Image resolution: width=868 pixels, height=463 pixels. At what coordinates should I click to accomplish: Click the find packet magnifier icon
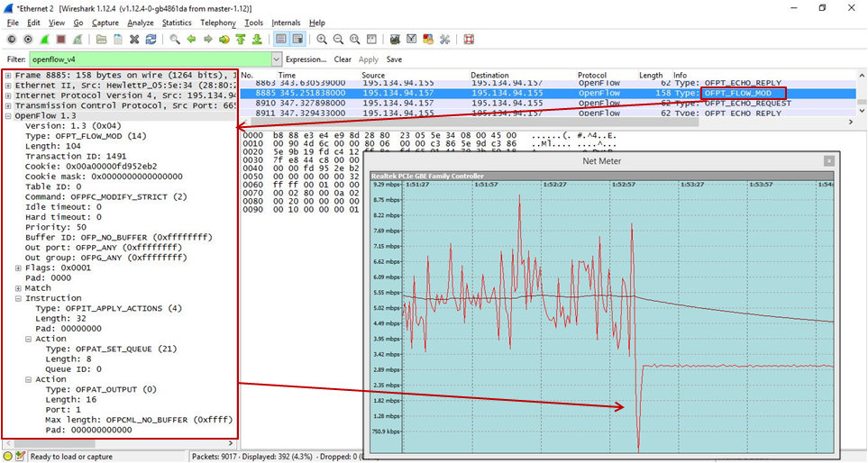175,40
